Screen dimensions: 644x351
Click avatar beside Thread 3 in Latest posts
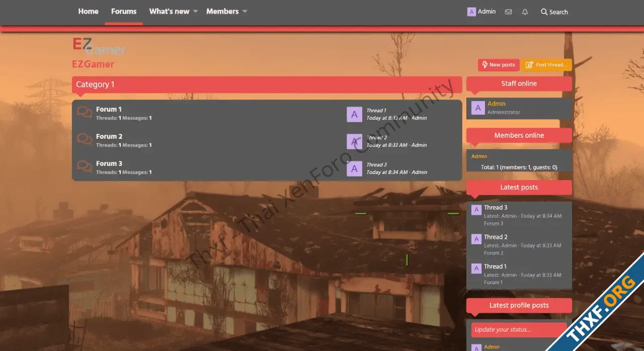click(x=476, y=210)
